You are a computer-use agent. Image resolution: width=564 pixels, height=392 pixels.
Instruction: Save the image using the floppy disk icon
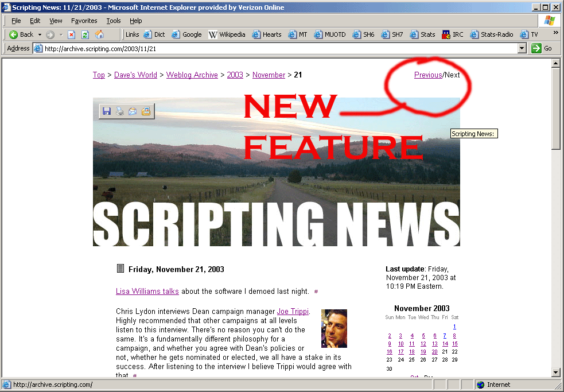[107, 111]
